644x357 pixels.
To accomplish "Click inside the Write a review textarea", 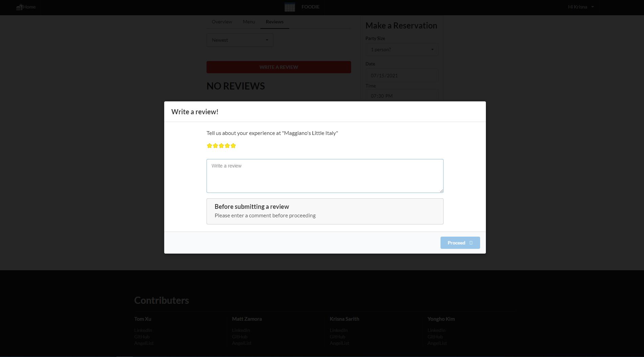I will click(x=325, y=176).
